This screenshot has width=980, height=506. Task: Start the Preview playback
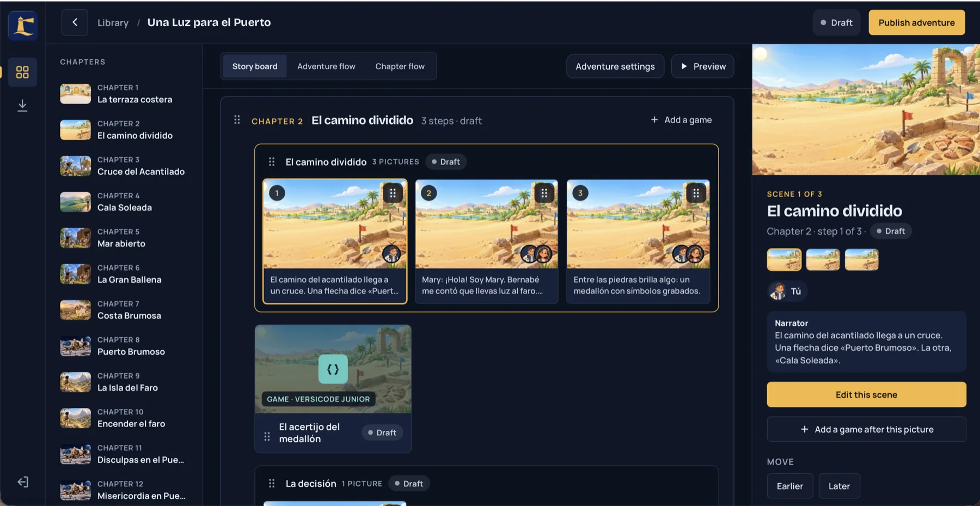pyautogui.click(x=702, y=66)
